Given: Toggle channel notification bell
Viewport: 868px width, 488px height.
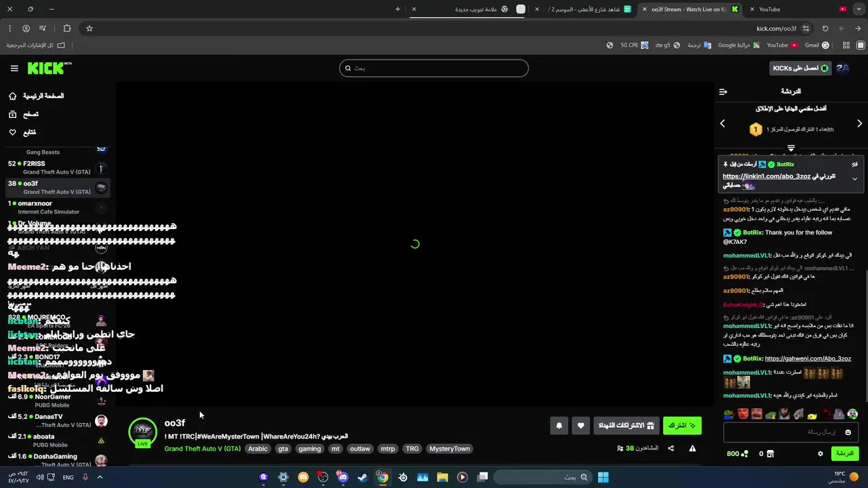Looking at the screenshot, I should point(559,426).
